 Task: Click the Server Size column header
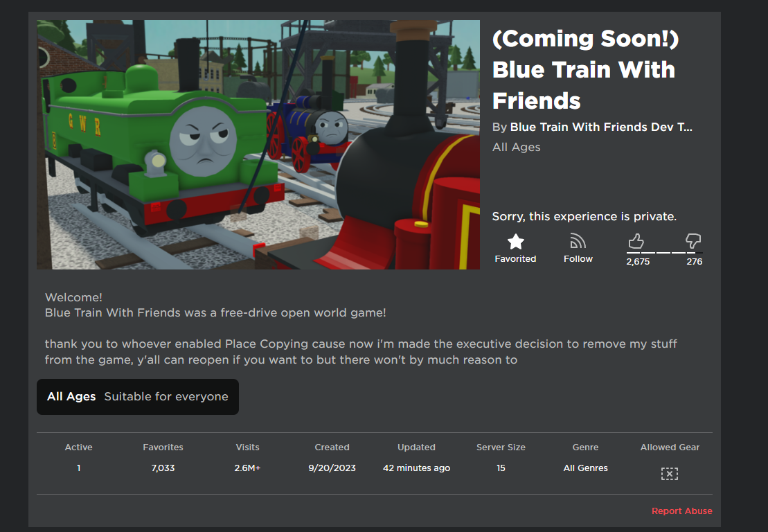501,447
